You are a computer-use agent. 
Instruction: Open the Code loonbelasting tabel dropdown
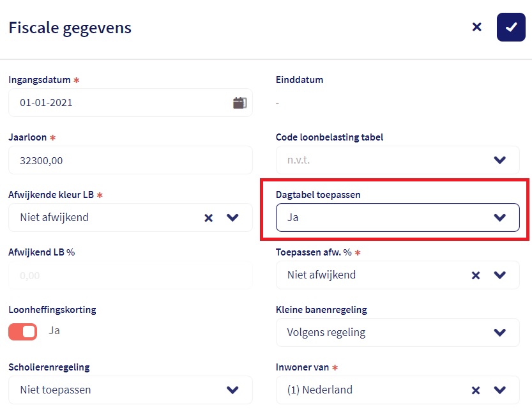coord(499,160)
